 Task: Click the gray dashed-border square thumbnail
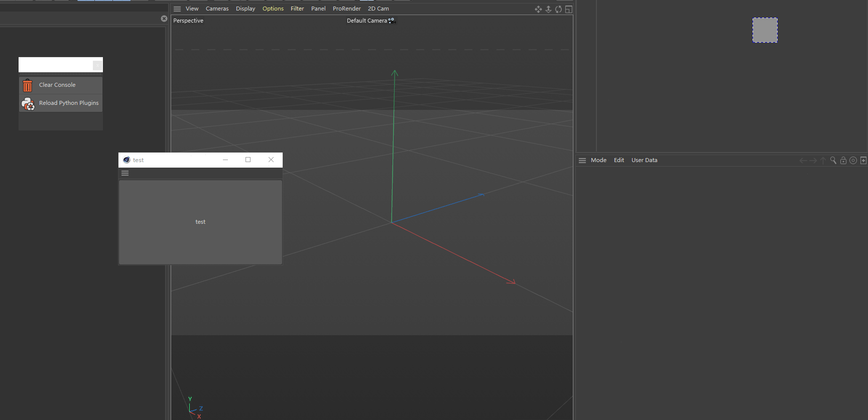pyautogui.click(x=765, y=30)
